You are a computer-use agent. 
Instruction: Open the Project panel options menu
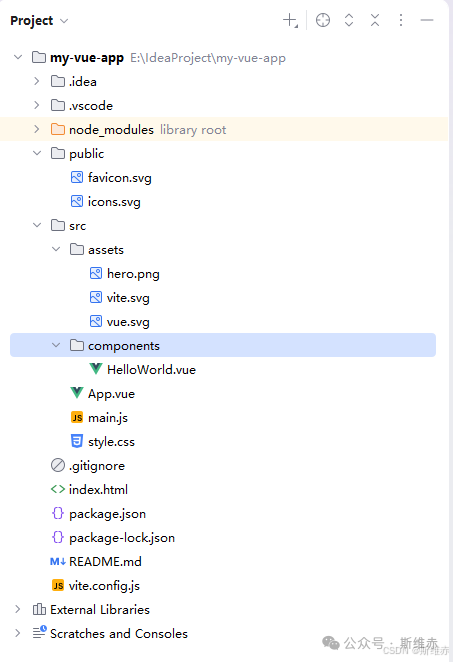(401, 20)
